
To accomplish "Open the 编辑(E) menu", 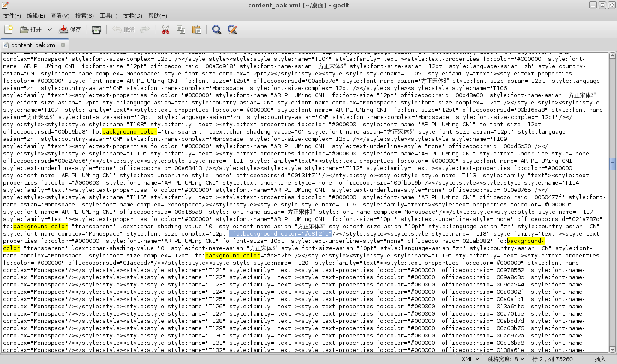I will [x=36, y=16].
